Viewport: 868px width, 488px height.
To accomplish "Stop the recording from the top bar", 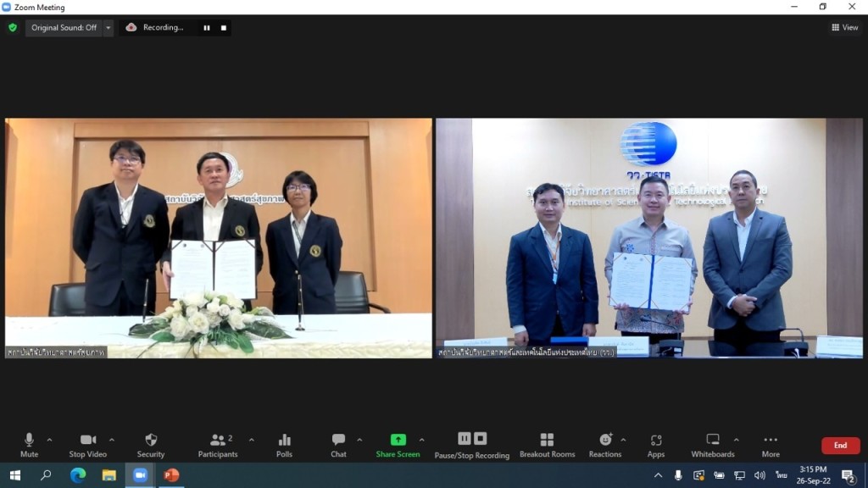I will click(x=224, y=28).
